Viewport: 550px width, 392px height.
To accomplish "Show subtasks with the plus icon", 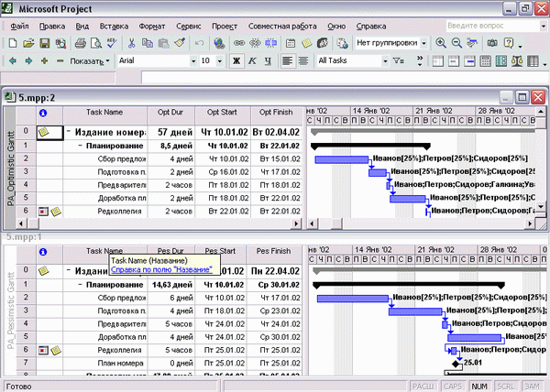I will [45, 61].
